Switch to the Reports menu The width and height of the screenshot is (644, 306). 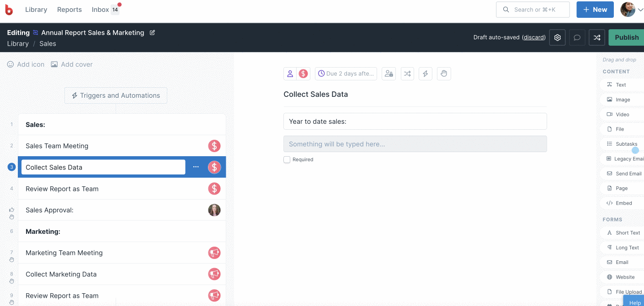pyautogui.click(x=69, y=9)
